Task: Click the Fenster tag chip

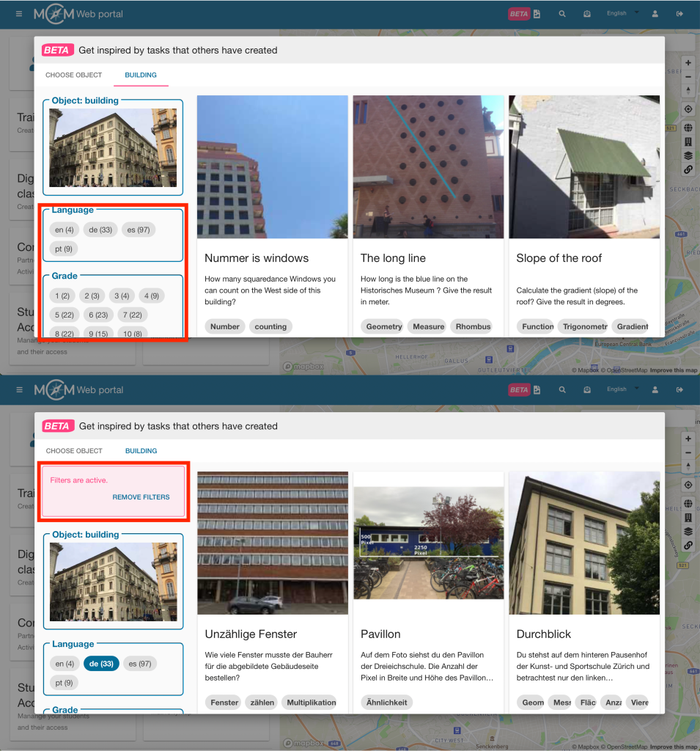Action: point(224,703)
